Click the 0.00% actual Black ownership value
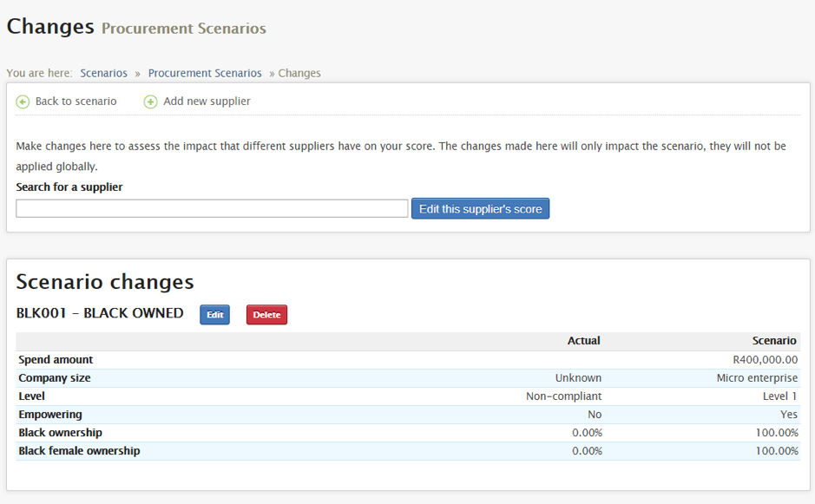The image size is (815, 504). tap(587, 433)
